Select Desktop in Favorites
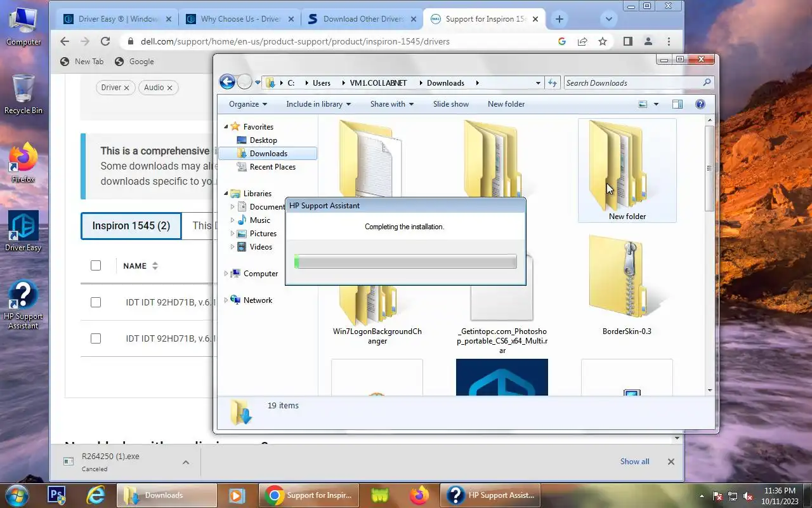 coord(263,140)
